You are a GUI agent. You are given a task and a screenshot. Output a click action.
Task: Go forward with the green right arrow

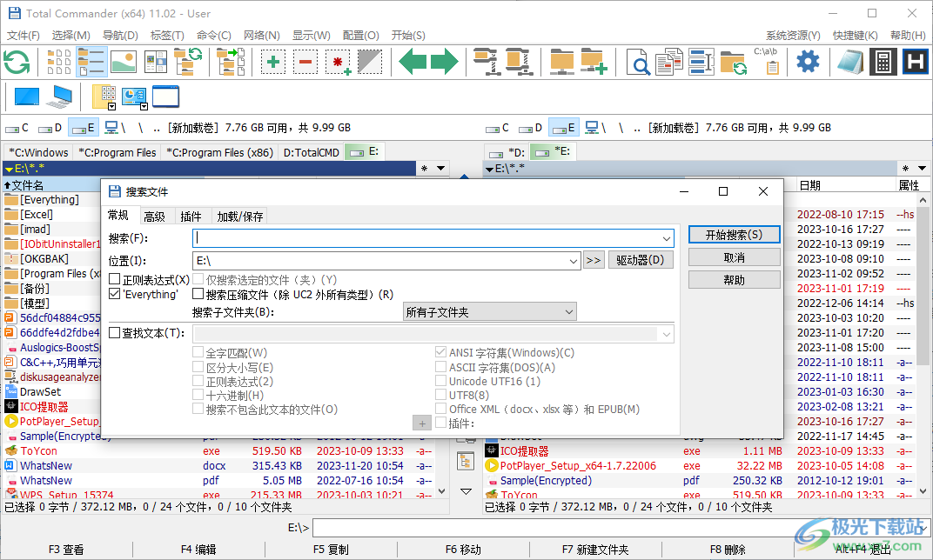coord(444,61)
